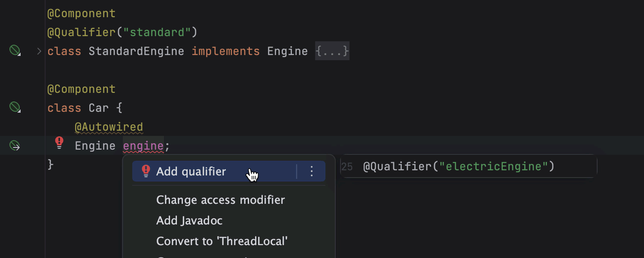
Task: Choose Convert to 'ThreadLocal'
Action: [x=222, y=241]
